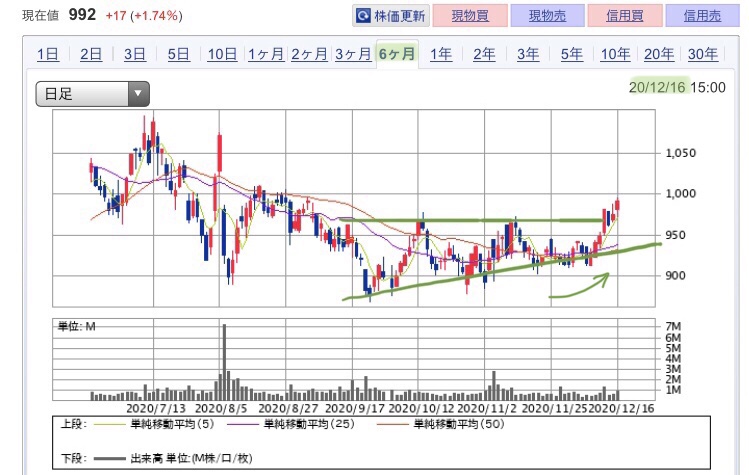Show the 30年 chart range

tap(703, 55)
